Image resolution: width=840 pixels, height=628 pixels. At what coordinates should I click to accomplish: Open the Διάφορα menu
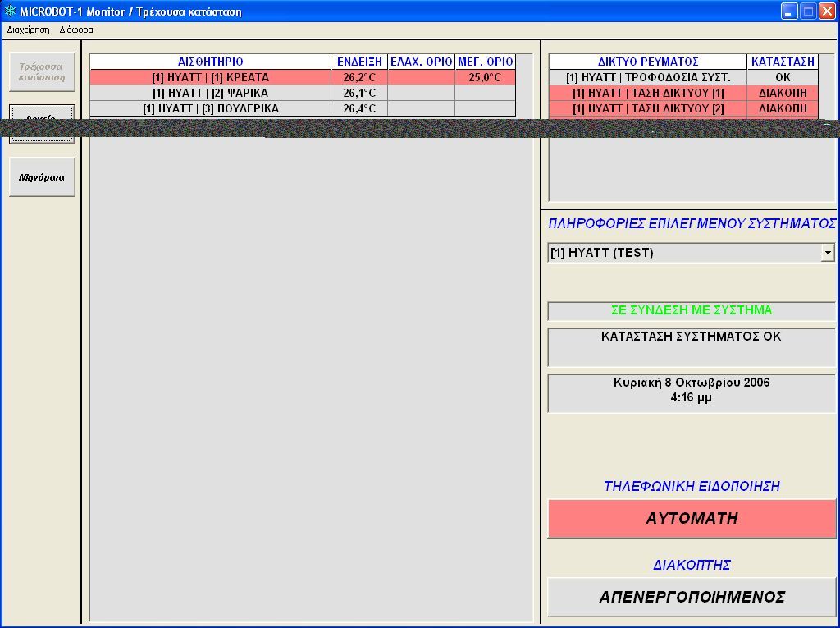76,30
